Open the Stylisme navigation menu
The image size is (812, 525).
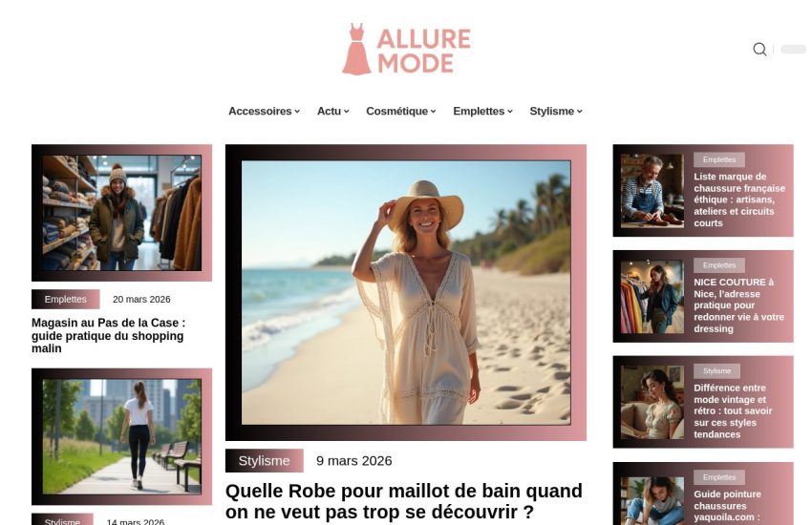tap(556, 112)
